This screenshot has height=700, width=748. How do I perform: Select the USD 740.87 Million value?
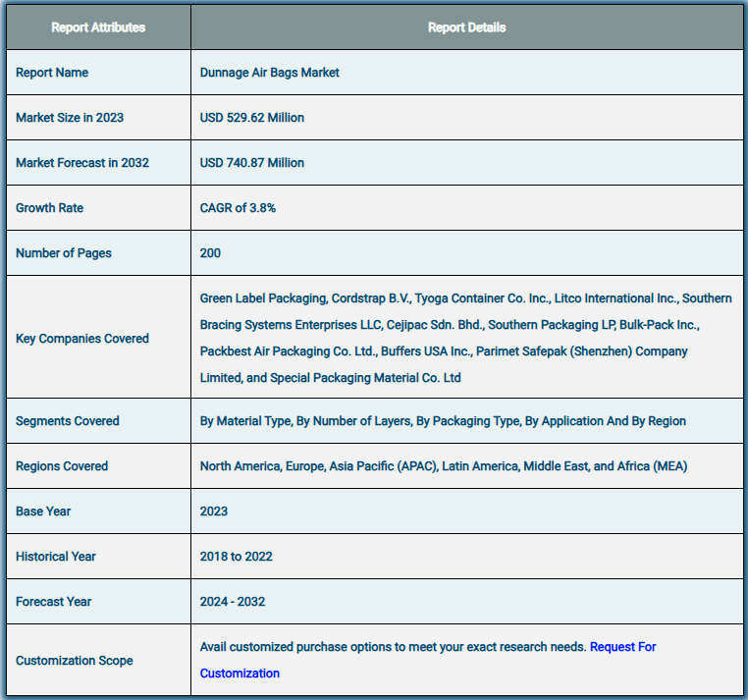pos(252,163)
